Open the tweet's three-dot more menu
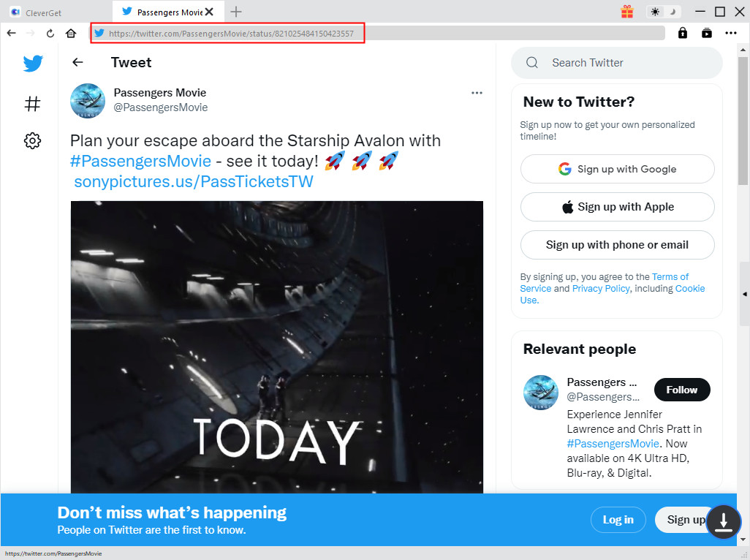This screenshot has width=750, height=560. pos(477,93)
